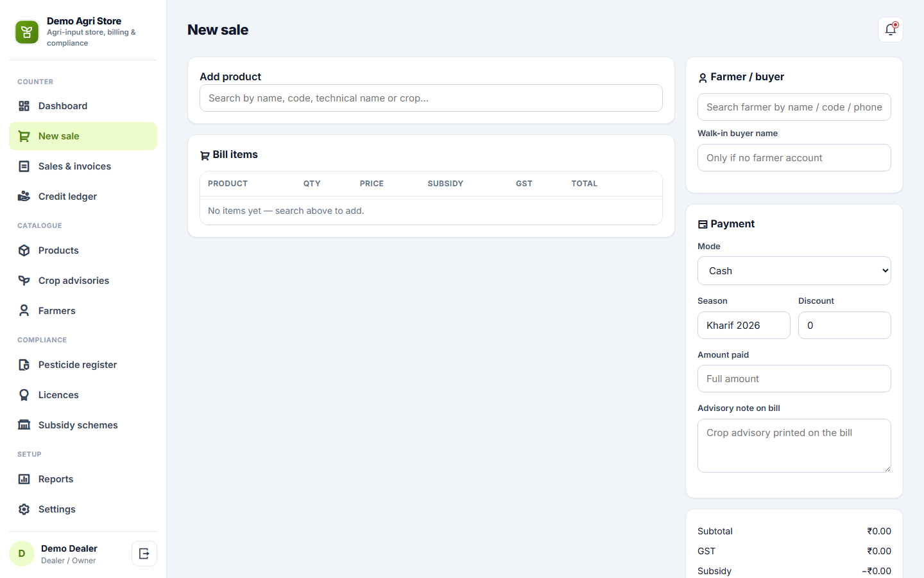Click the Reports chart icon

(24, 479)
